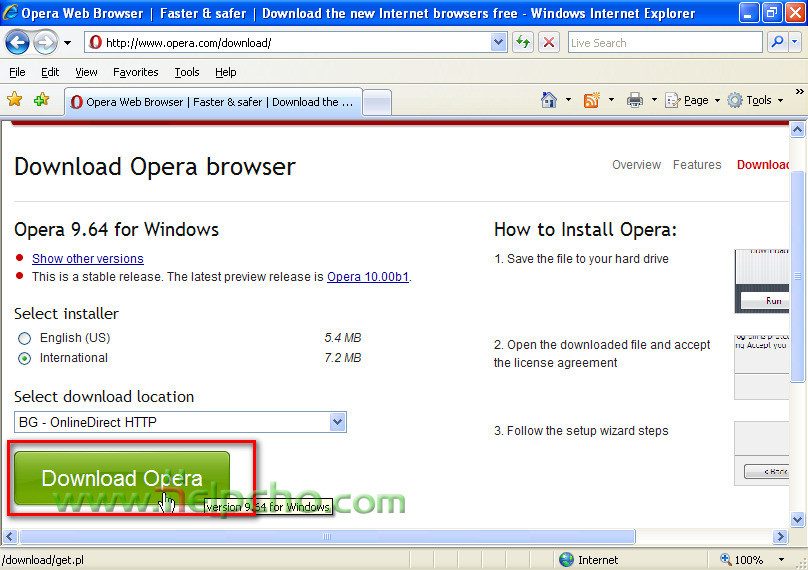Click the Opera favicon in address bar
808x570 pixels.
[95, 42]
